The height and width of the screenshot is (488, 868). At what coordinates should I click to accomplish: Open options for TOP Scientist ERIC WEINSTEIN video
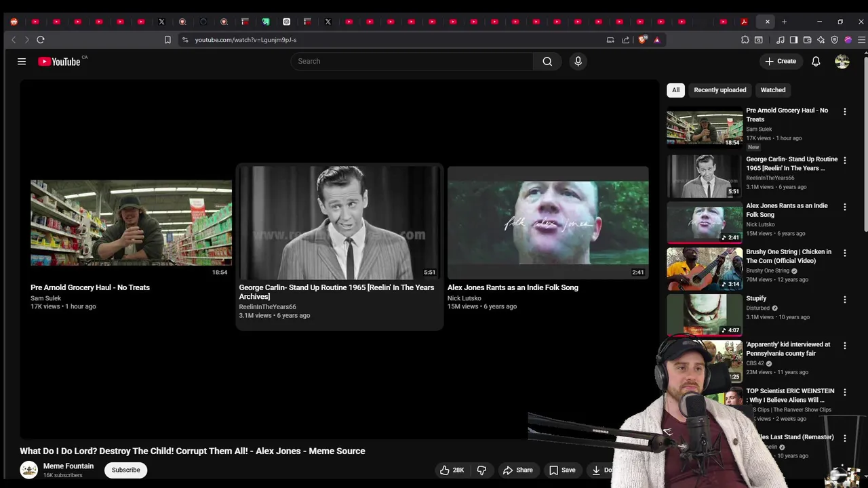click(x=844, y=392)
